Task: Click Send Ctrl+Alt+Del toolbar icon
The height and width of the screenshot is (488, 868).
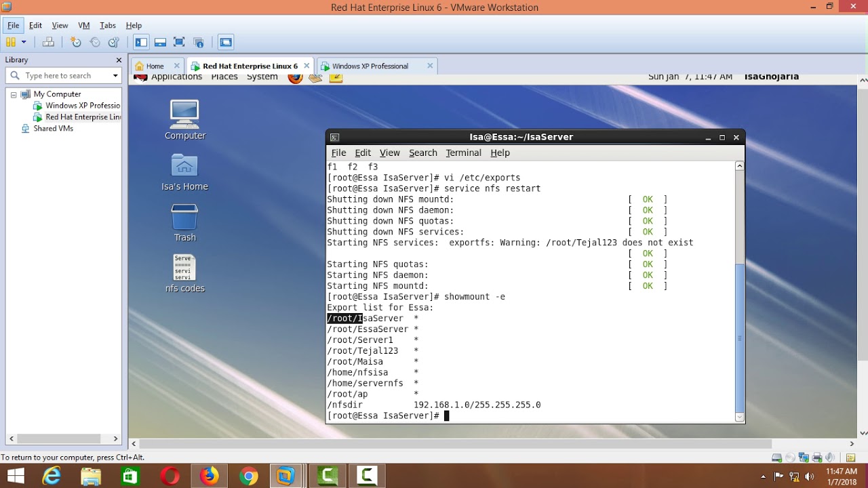Action: pyautogui.click(x=48, y=42)
